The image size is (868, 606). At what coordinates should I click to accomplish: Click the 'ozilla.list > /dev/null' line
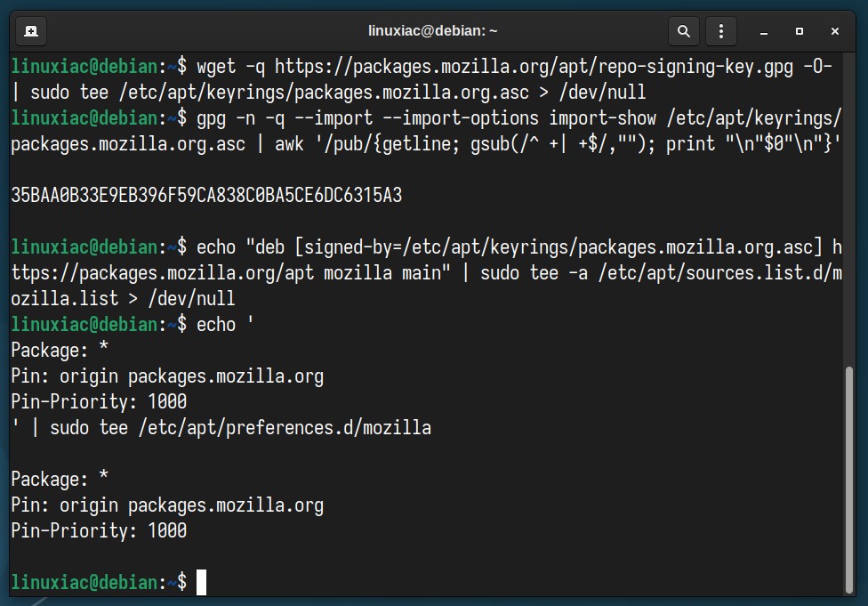point(123,299)
